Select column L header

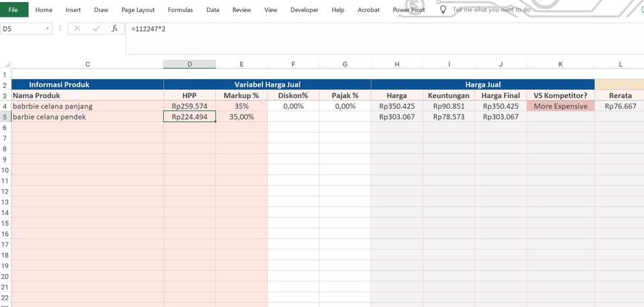[620, 64]
